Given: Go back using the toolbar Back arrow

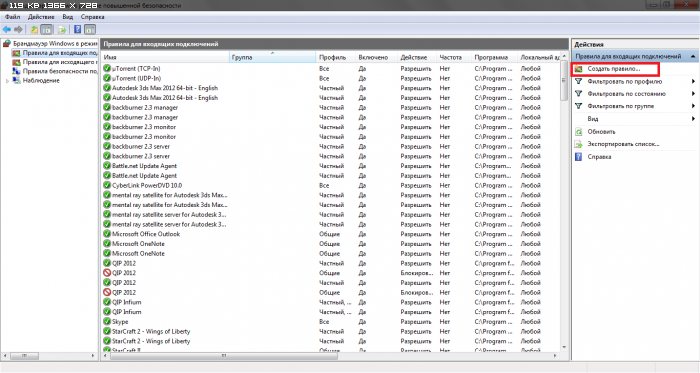Looking at the screenshot, I should (7, 29).
